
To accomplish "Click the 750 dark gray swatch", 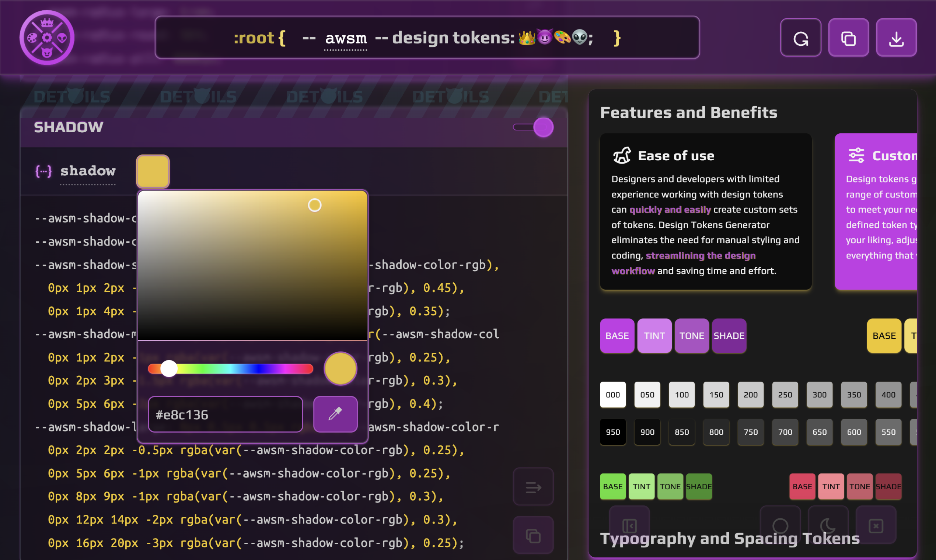I will click(750, 432).
